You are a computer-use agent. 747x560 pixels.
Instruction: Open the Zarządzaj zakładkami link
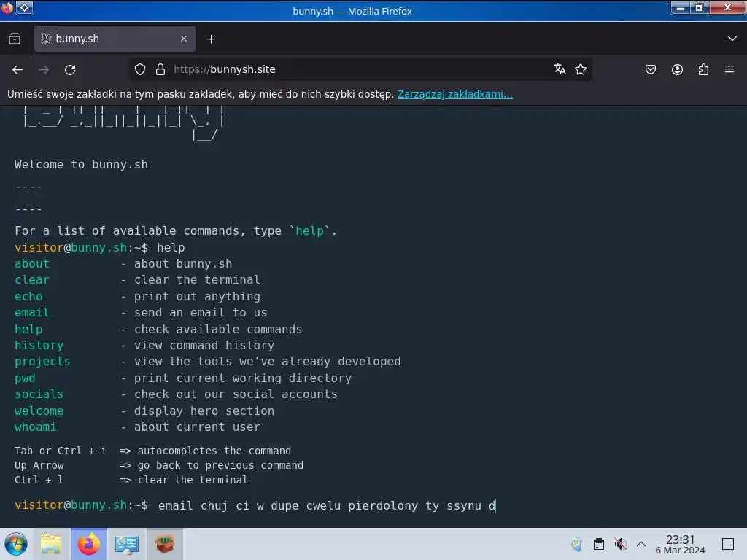455,94
